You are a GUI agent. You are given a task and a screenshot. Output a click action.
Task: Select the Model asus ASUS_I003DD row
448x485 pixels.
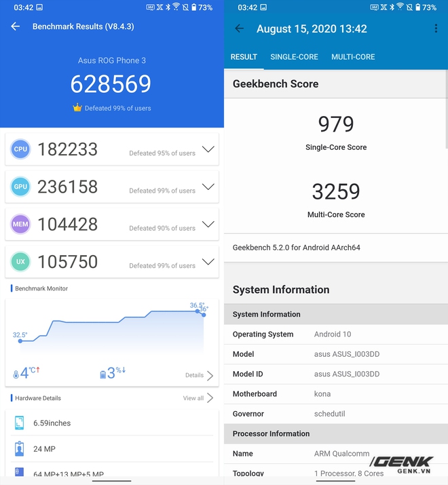(x=336, y=354)
